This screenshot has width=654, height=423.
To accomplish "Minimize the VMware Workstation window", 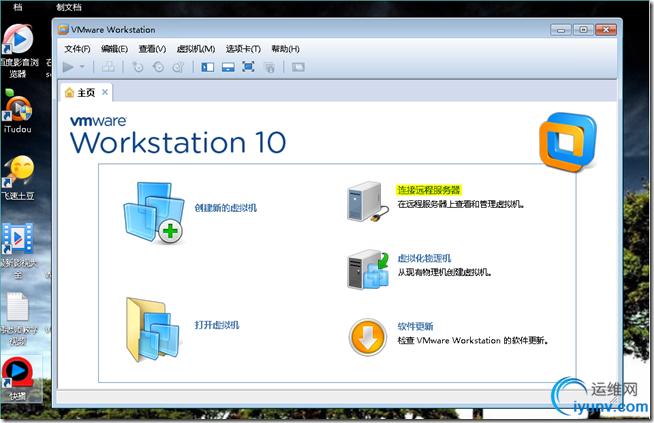I will click(x=561, y=30).
